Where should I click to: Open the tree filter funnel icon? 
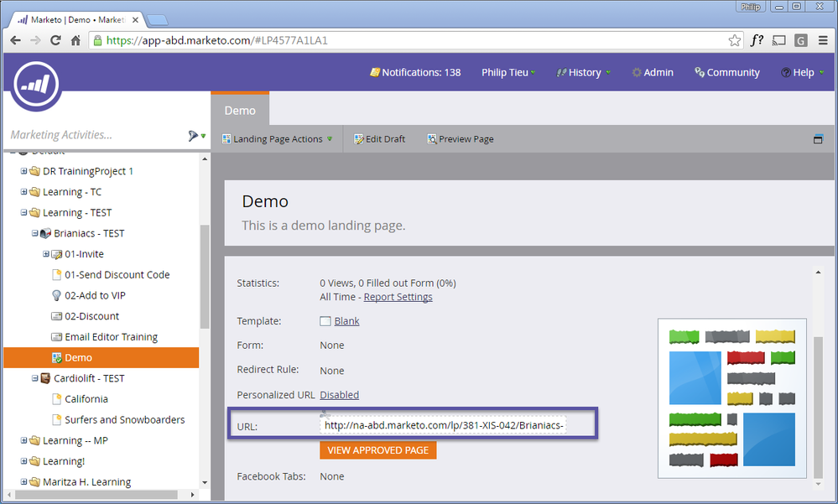click(x=195, y=135)
